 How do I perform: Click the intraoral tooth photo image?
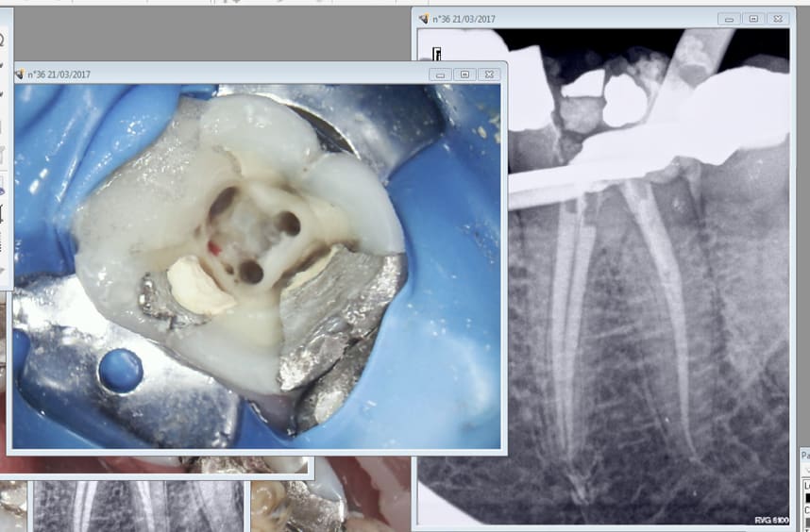click(255, 264)
